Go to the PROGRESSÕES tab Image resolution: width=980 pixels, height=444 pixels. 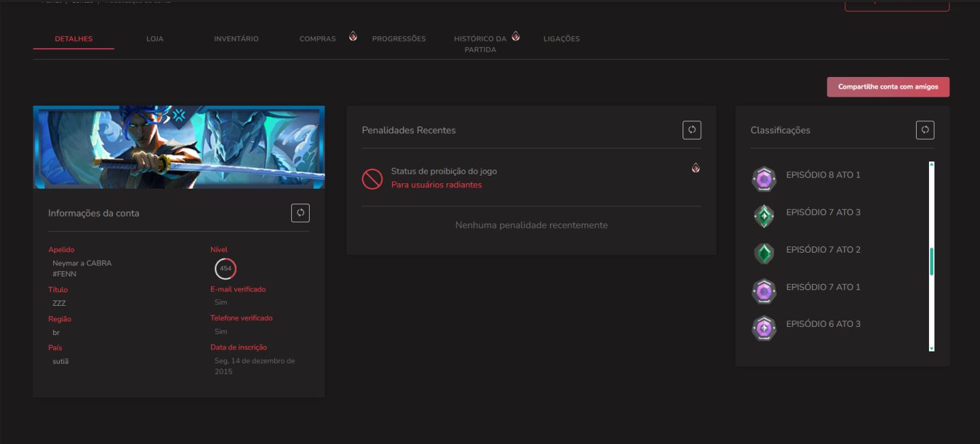pyautogui.click(x=399, y=39)
